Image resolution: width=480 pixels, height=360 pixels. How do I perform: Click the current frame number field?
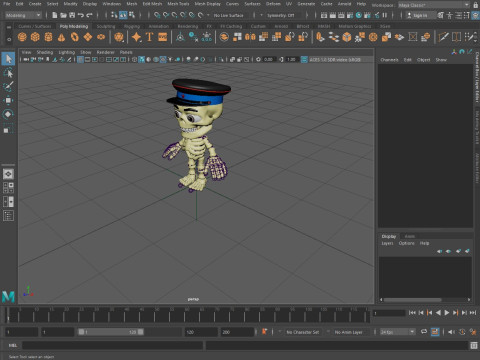[x=389, y=313]
